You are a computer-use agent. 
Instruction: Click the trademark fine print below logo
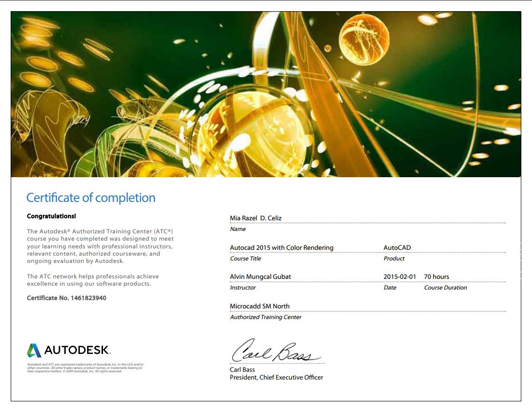click(x=85, y=368)
